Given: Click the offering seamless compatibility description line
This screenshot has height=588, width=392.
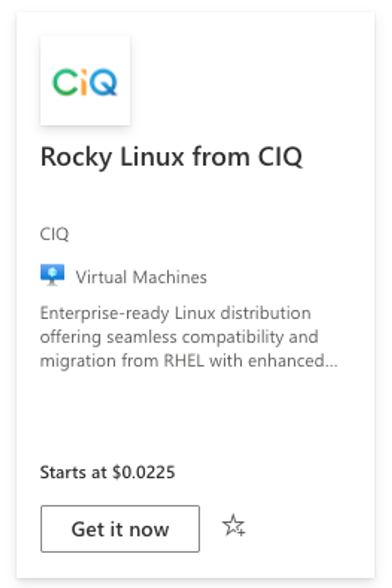Looking at the screenshot, I should [x=179, y=337].
